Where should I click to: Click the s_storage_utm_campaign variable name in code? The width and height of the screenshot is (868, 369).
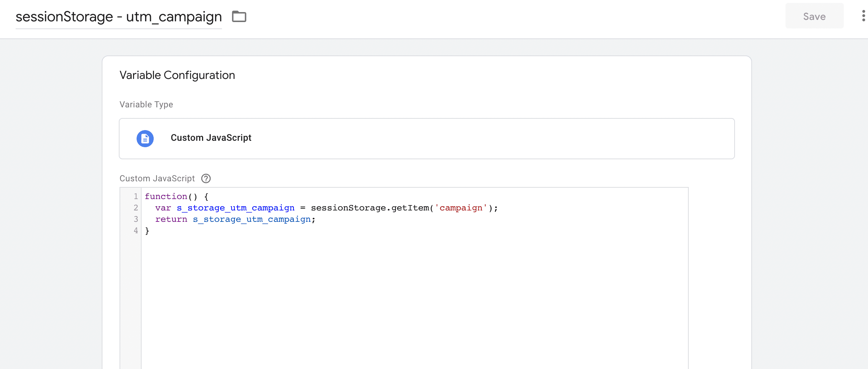[x=236, y=208]
